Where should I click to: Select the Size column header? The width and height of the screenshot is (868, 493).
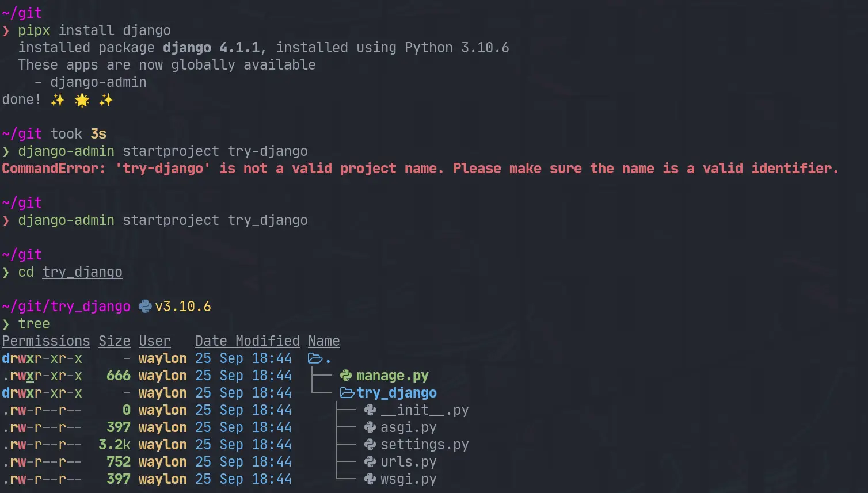[115, 341]
